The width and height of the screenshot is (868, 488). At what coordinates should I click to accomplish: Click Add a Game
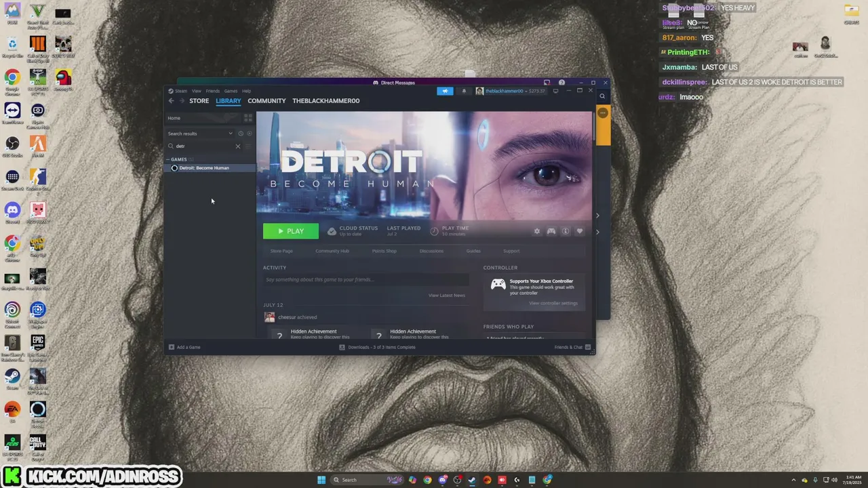coord(184,347)
